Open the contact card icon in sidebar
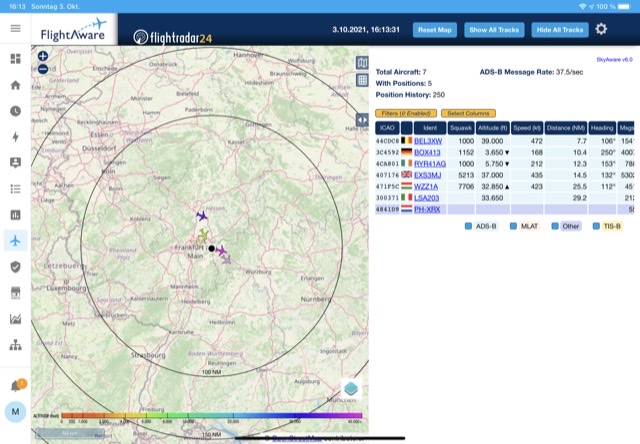640x444 pixels. 16,163
